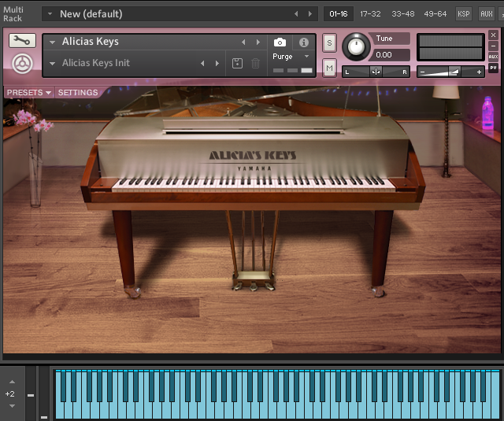The height and width of the screenshot is (421, 504).
Task: Click the Alicias Keys Init snapshot name
Action: point(96,63)
